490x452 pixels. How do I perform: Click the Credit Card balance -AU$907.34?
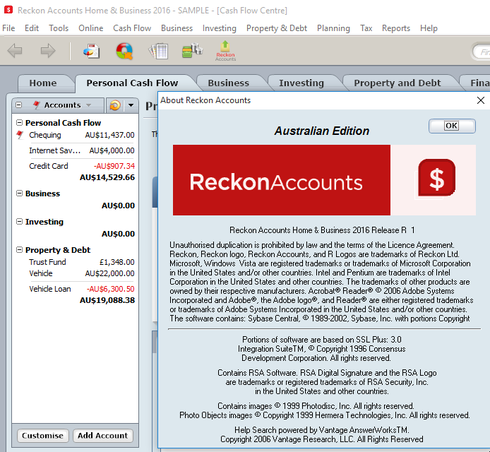[114, 166]
